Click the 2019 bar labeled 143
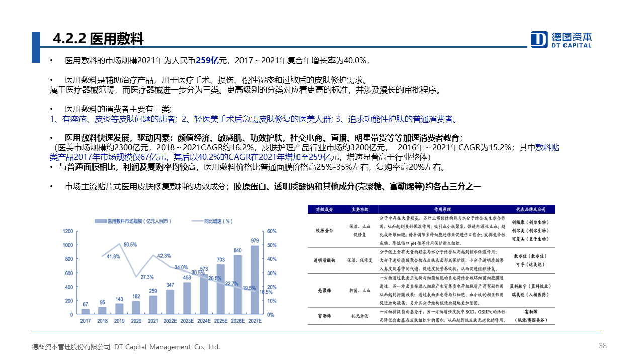Image resolution: width=644 pixels, height=362 pixels. point(119,309)
